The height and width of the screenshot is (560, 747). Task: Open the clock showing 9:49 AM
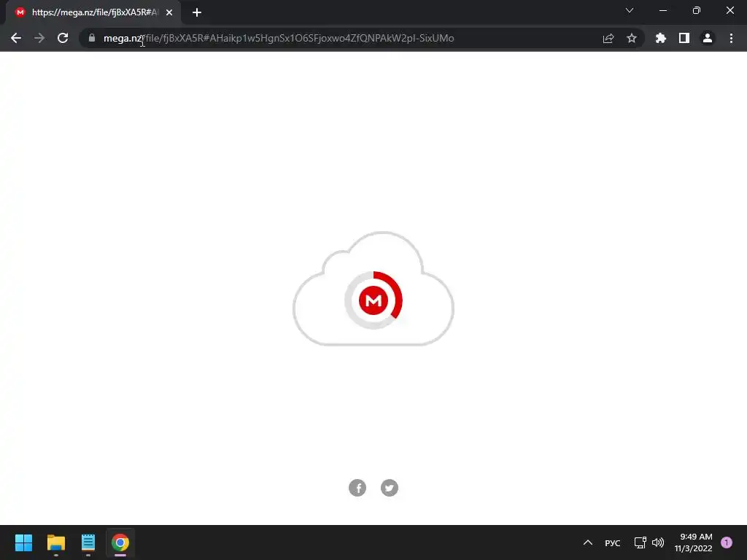[x=694, y=542]
